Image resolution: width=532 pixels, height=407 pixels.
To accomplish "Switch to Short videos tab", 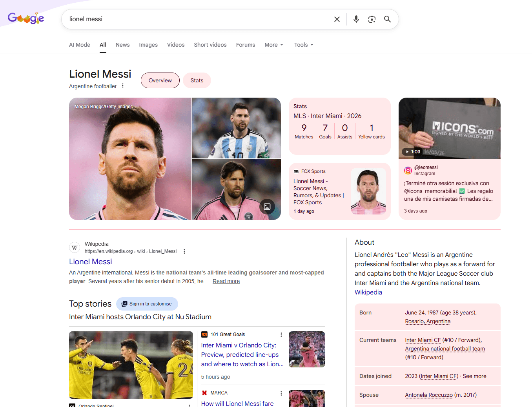I will 210,45.
